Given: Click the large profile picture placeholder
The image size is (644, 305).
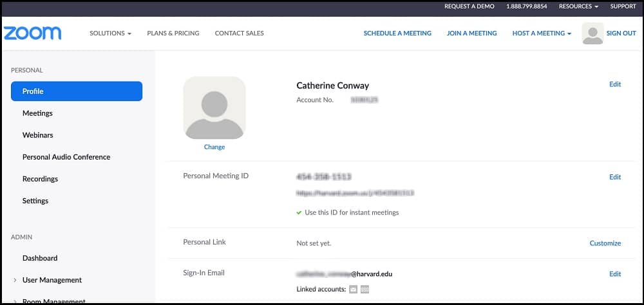Looking at the screenshot, I should tap(214, 108).
